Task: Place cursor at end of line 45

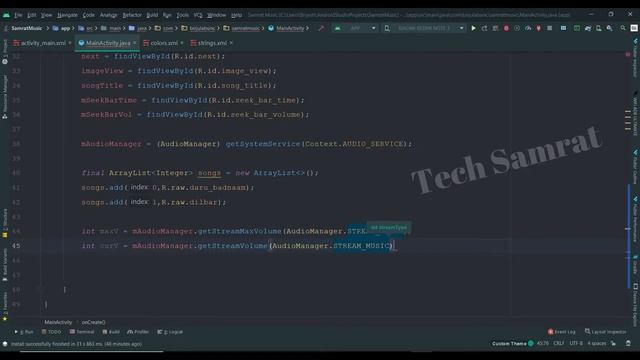Action: pos(395,246)
